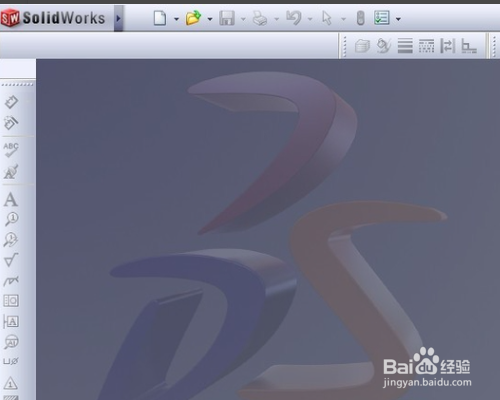Select the Weld Symbol tool
500x400 pixels.
tap(11, 281)
